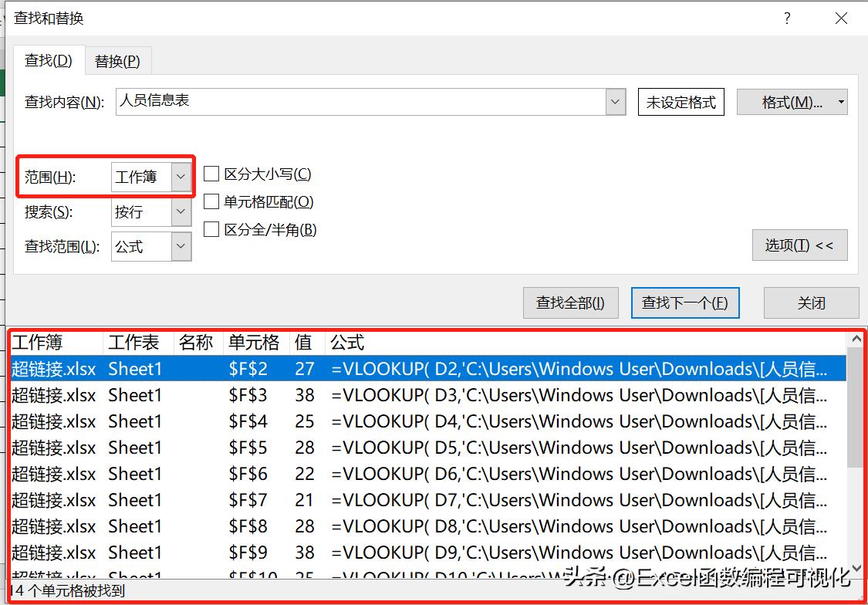Enable the 区分大小写 checkbox
The height and width of the screenshot is (605, 868).
pos(211,174)
